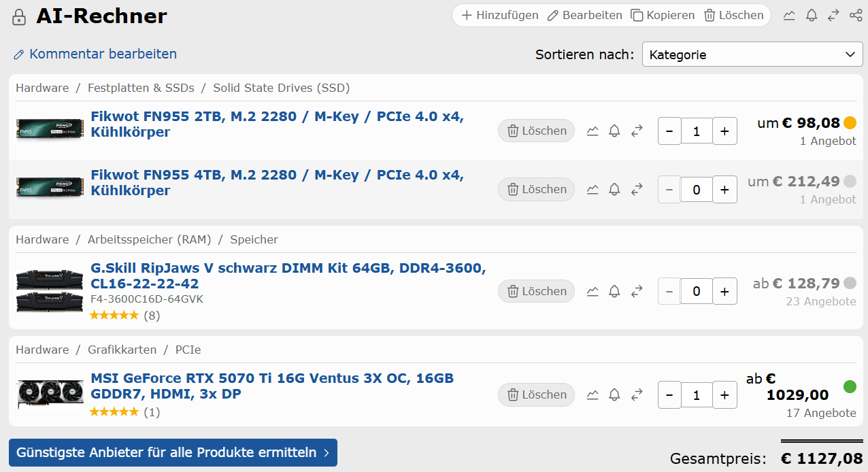Show price history for G.Skill RipJaws V
The image size is (868, 472).
click(x=592, y=292)
